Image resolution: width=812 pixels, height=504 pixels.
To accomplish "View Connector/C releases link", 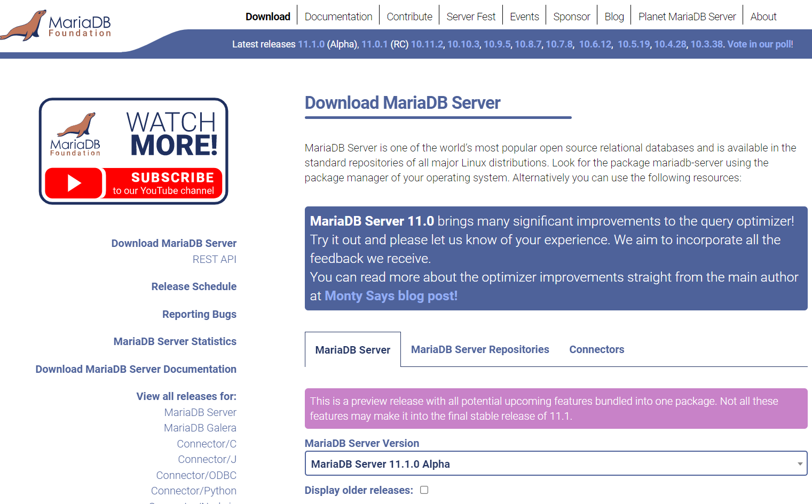I will click(x=207, y=444).
